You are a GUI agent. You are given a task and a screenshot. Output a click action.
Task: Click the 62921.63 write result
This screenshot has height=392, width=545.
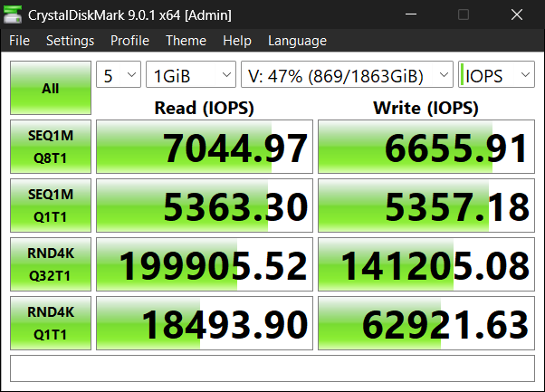(x=426, y=323)
